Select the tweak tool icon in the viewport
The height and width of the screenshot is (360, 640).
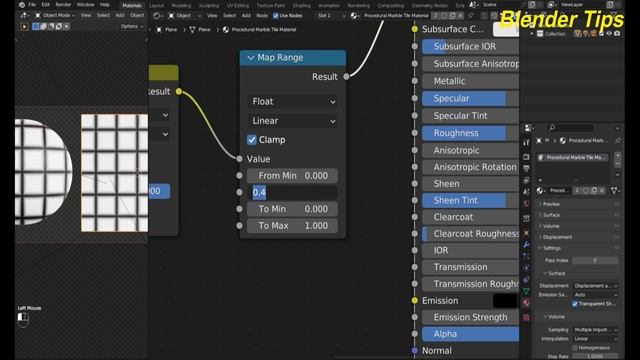point(24,27)
